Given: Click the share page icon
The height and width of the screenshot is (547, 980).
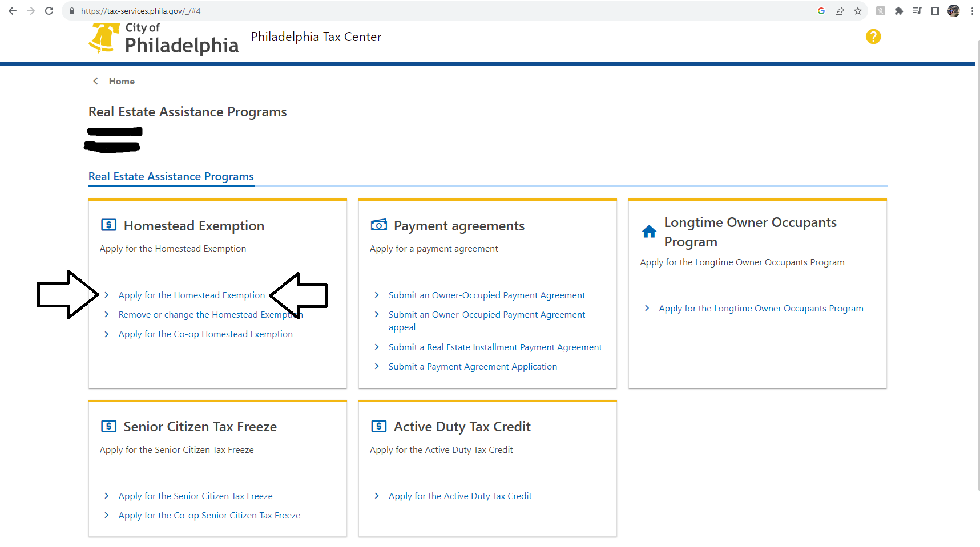Looking at the screenshot, I should [x=840, y=11].
